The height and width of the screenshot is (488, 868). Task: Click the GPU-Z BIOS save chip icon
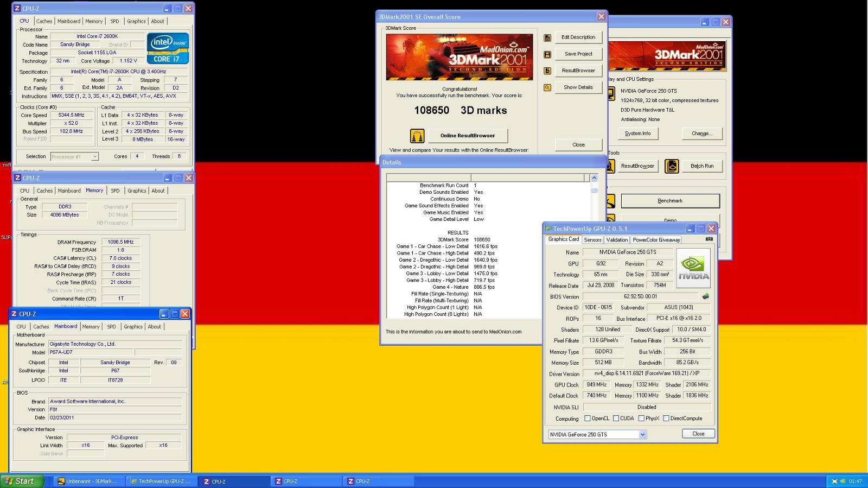click(x=705, y=296)
